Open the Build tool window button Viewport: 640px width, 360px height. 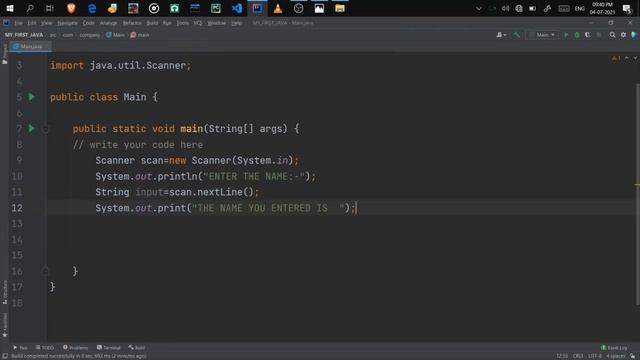[137, 348]
